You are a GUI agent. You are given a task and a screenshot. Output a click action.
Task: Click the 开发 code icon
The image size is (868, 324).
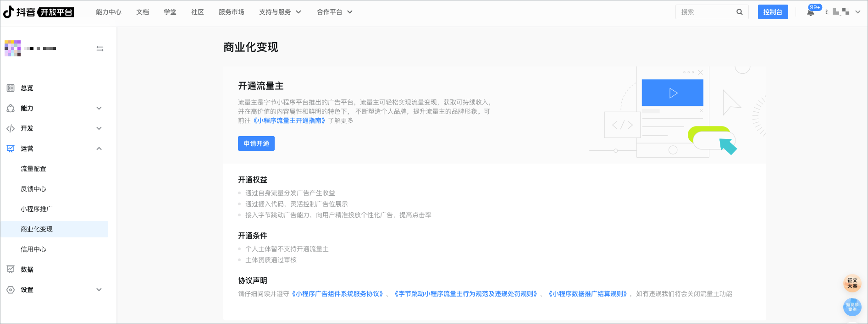pyautogui.click(x=11, y=128)
